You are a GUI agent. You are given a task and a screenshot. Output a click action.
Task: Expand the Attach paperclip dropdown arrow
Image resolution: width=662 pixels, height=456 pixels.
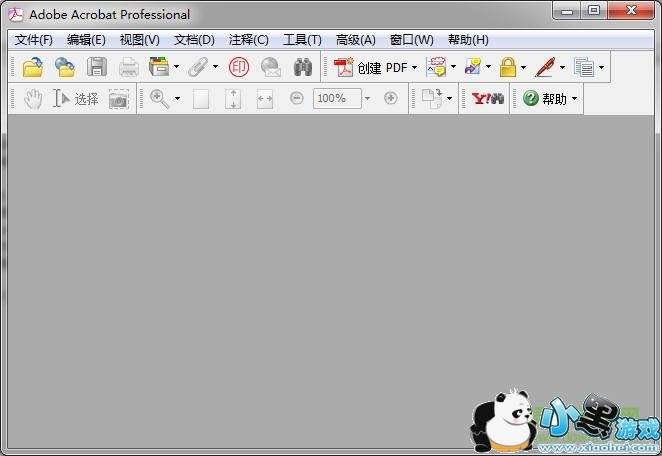(x=215, y=67)
